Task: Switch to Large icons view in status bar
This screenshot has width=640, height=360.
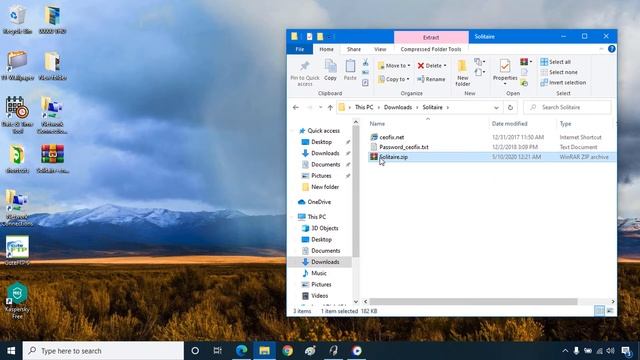Action: [x=610, y=311]
